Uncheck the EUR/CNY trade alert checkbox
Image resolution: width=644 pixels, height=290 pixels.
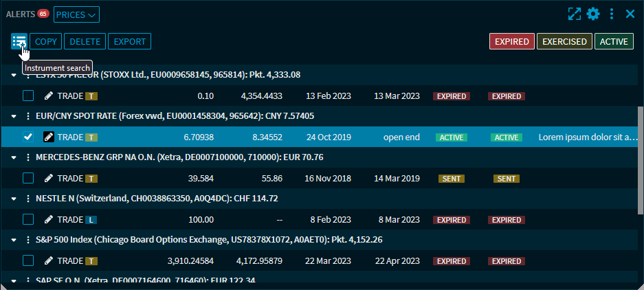coord(28,137)
